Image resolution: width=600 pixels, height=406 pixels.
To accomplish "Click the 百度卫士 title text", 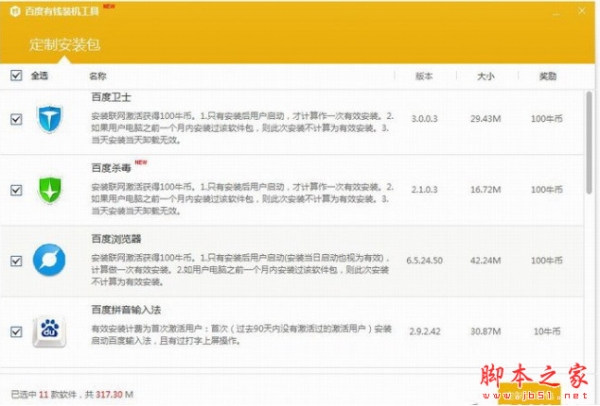I will (x=111, y=97).
